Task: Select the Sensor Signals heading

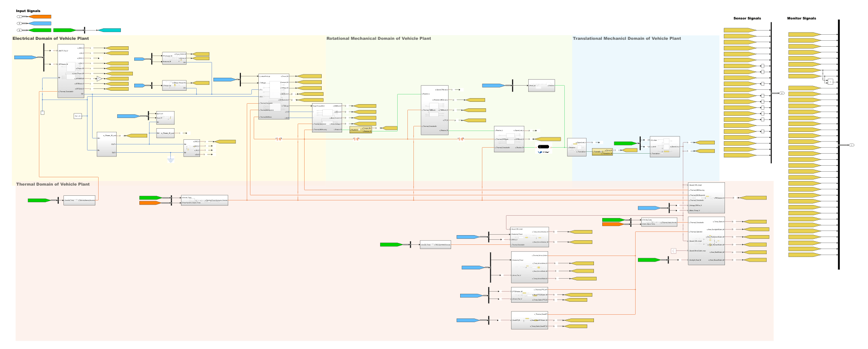Action: 747,19
